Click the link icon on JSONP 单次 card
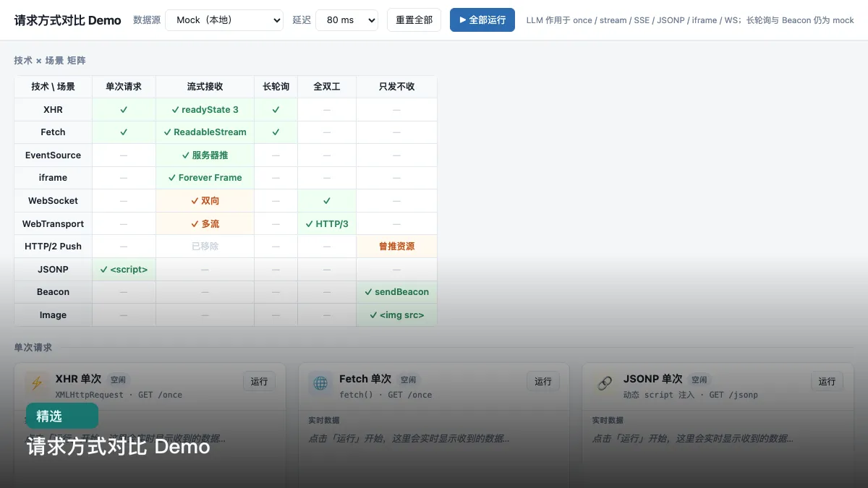Image resolution: width=868 pixels, height=488 pixels. (x=604, y=383)
